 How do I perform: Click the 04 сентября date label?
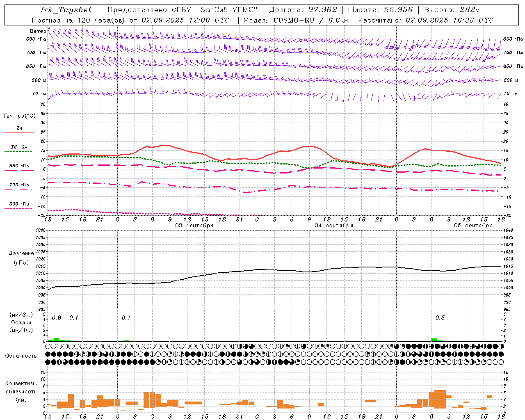[334, 226]
